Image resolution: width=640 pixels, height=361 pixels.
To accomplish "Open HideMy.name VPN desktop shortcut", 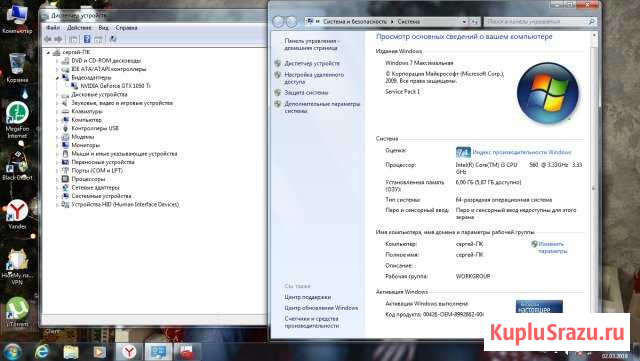I will (x=17, y=267).
